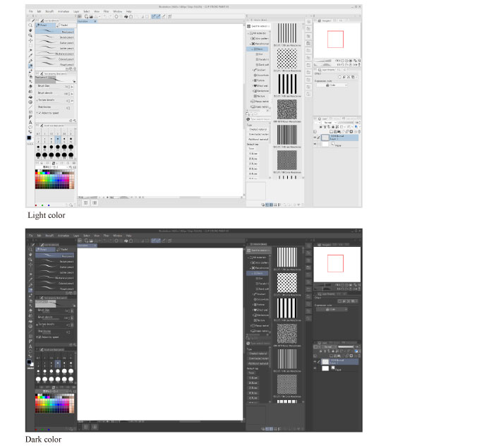Screen dimensions: 489x448
Task: Select the Text tool in light-theme toolbox
Action: point(30,122)
